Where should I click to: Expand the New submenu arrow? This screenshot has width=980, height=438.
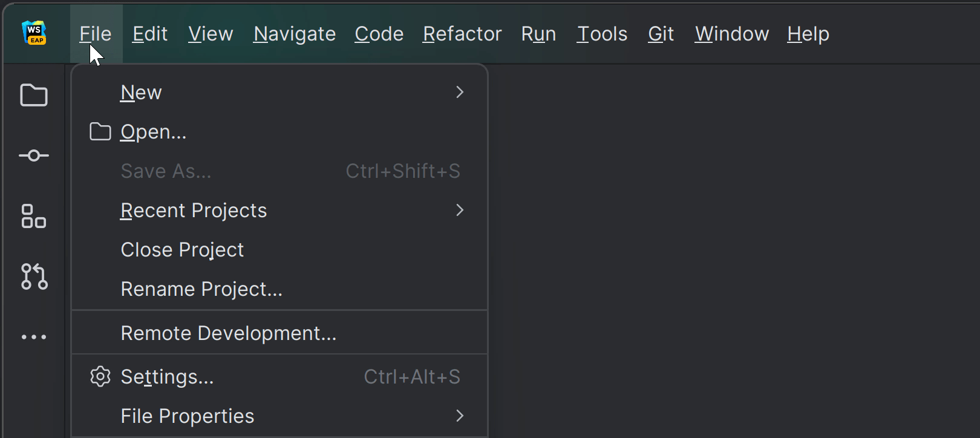(x=460, y=92)
